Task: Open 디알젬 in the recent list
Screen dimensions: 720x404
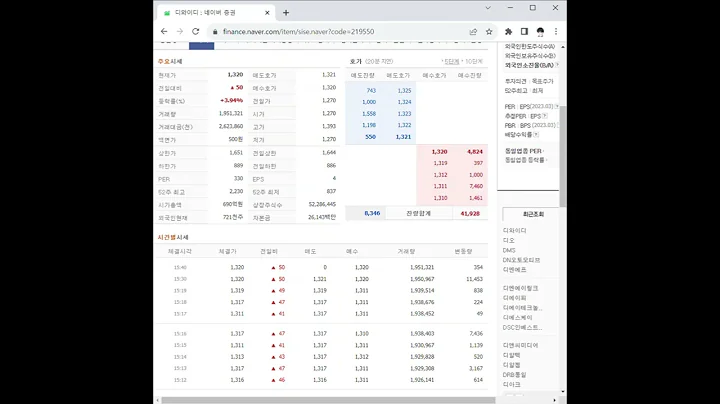Action: click(x=512, y=365)
